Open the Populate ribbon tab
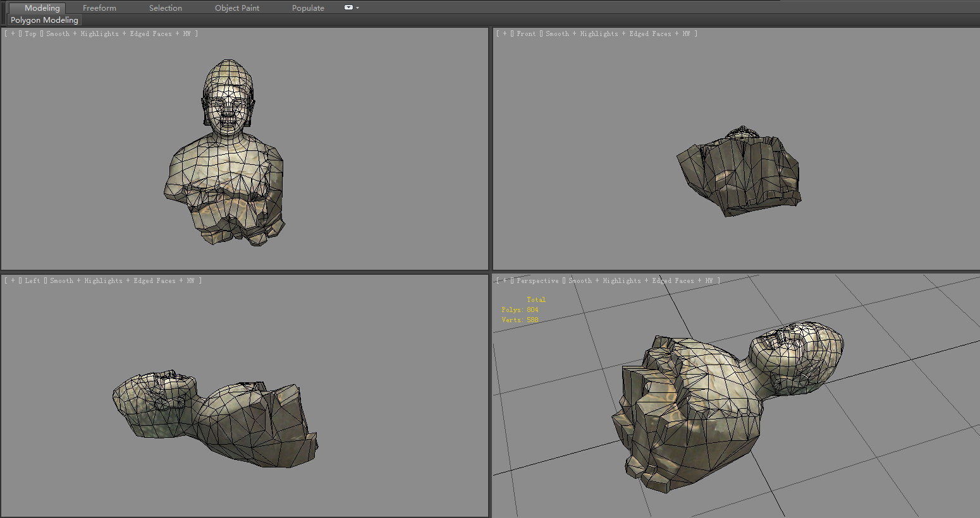 (x=309, y=8)
